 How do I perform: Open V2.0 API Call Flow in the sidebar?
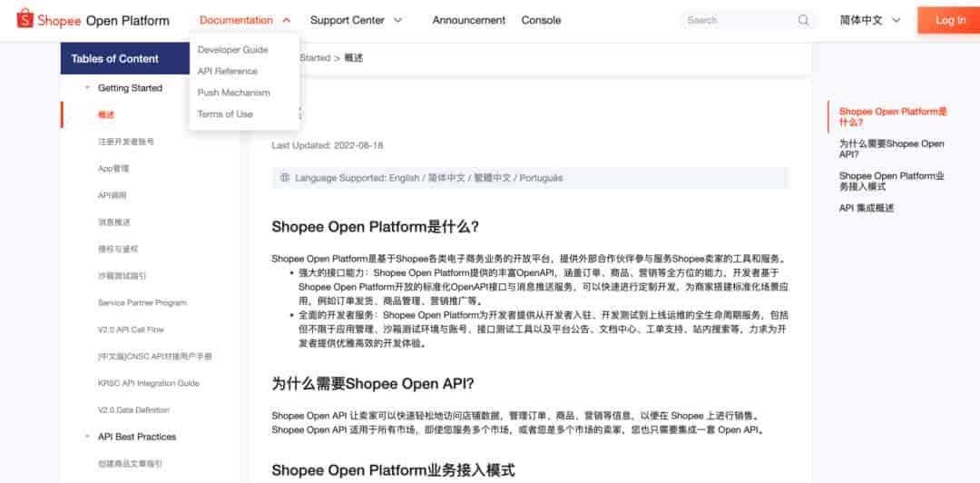point(131,330)
